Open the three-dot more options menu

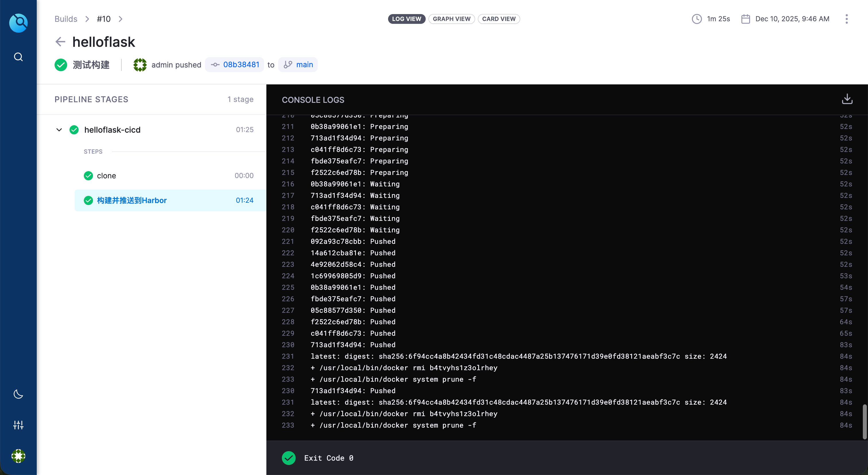pyautogui.click(x=846, y=19)
